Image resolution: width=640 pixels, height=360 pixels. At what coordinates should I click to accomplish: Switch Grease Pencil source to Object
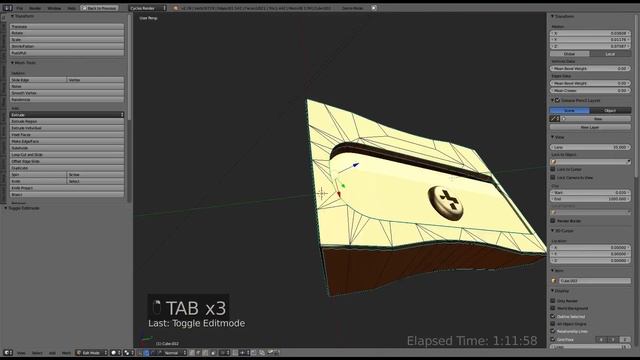click(x=610, y=111)
